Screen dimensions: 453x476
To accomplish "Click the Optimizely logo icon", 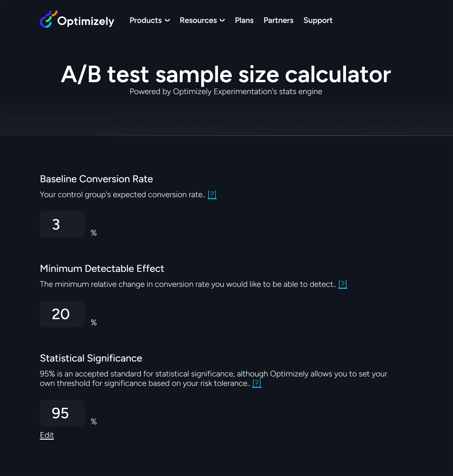I will click(x=48, y=19).
